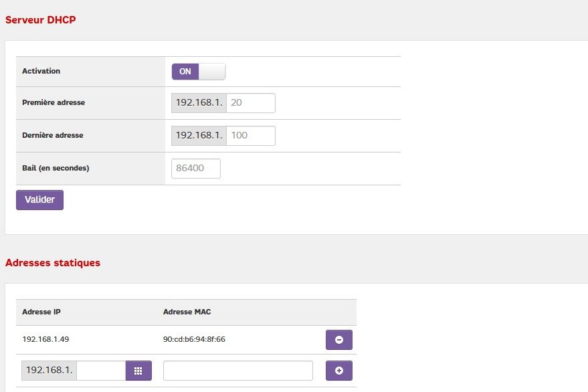Click the Adresses statiques section heading
Screen dimensions: 588x392
[53, 263]
